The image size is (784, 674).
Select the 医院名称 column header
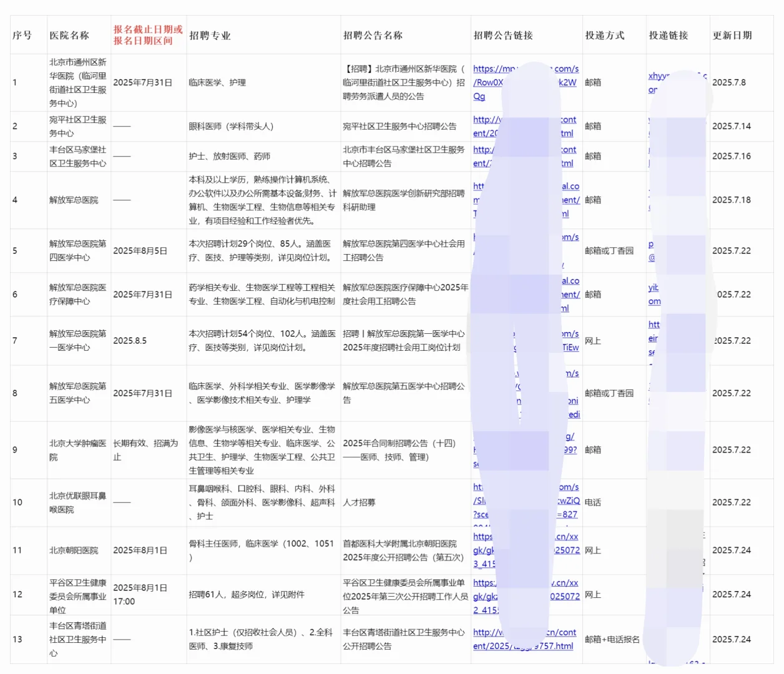tap(69, 36)
